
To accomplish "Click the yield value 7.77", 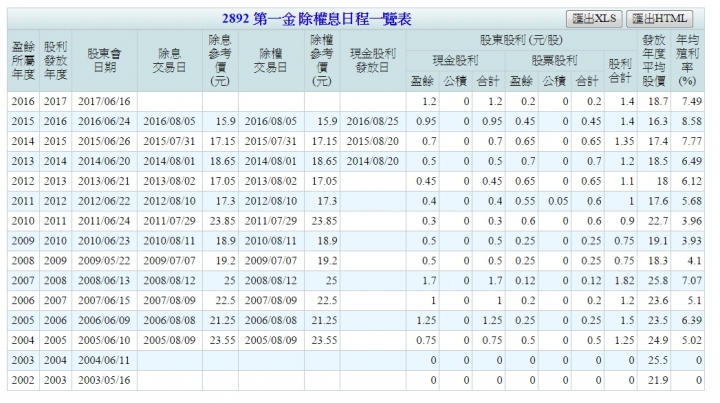I will [692, 141].
